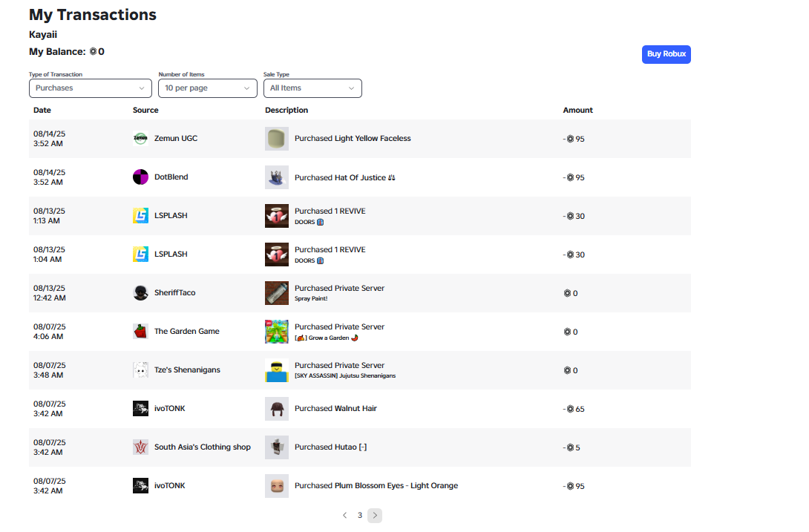Open the LSPLASH logo icon for 1:13 AM purchase
The image size is (809, 532).
(x=140, y=216)
